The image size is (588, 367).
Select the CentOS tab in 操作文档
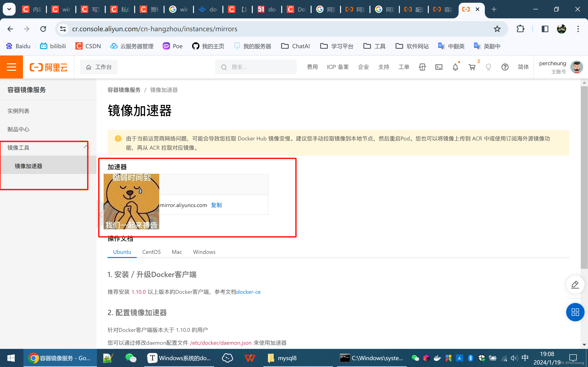pos(151,252)
